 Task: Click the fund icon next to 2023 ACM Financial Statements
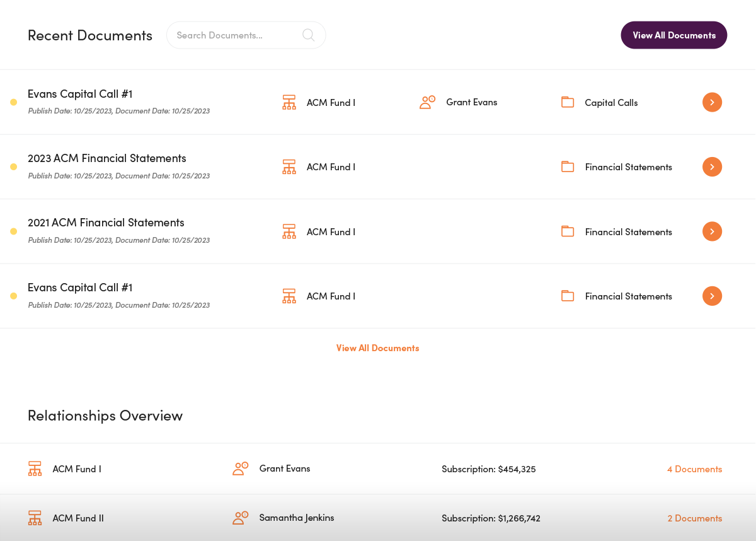point(289,166)
